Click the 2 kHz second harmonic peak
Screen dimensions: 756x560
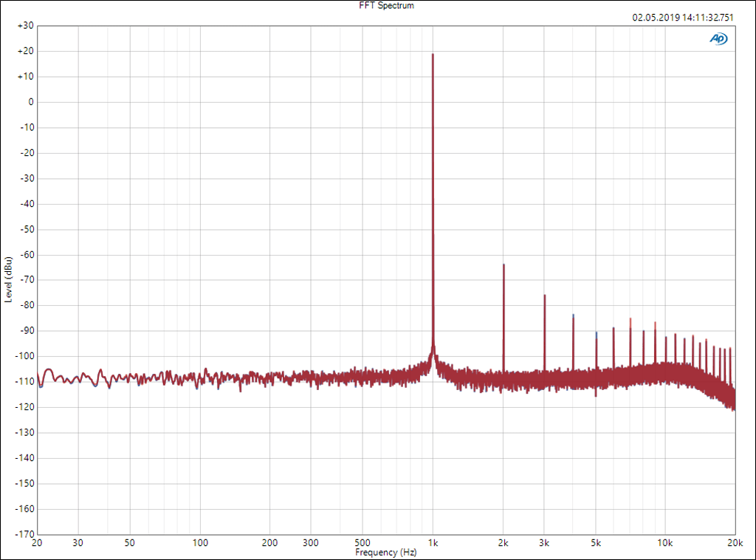click(x=504, y=264)
